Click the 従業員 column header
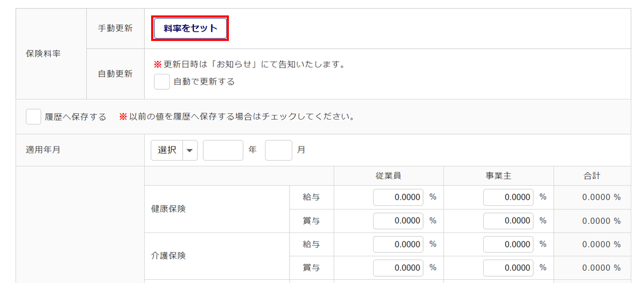 tap(389, 176)
